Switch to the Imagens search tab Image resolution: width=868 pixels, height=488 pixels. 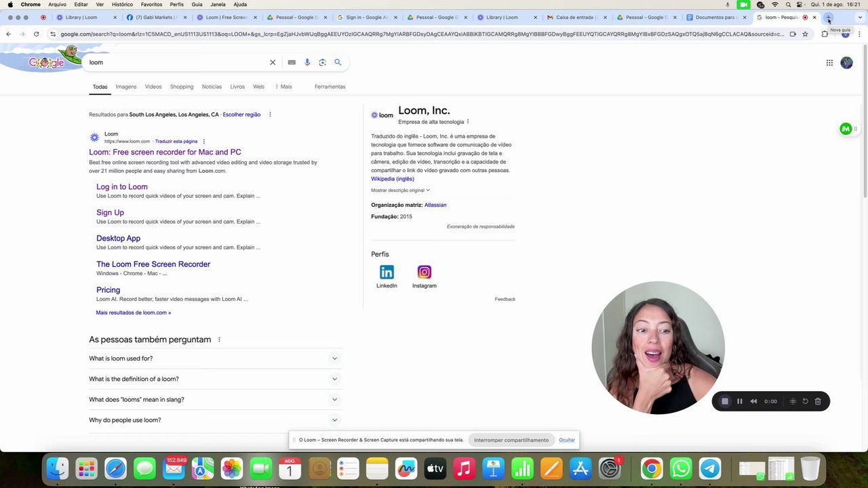pos(126,87)
